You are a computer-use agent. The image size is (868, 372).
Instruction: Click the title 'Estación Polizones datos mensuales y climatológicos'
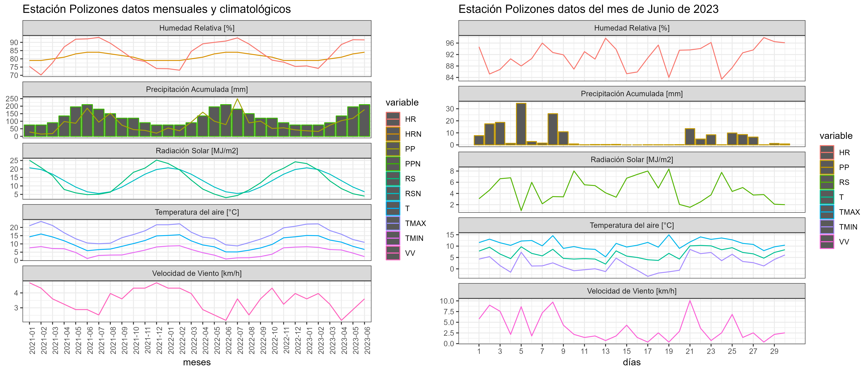click(x=157, y=9)
